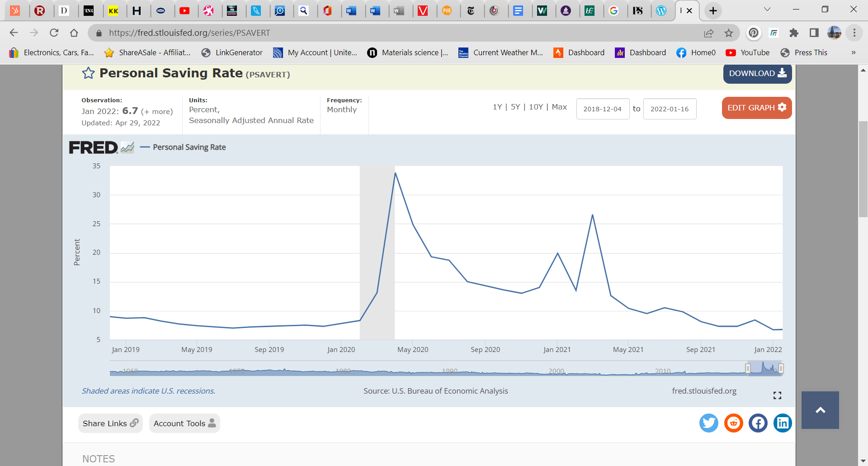Image resolution: width=868 pixels, height=466 pixels.
Task: Grab the left handle of the timeline slider
Action: coord(748,369)
